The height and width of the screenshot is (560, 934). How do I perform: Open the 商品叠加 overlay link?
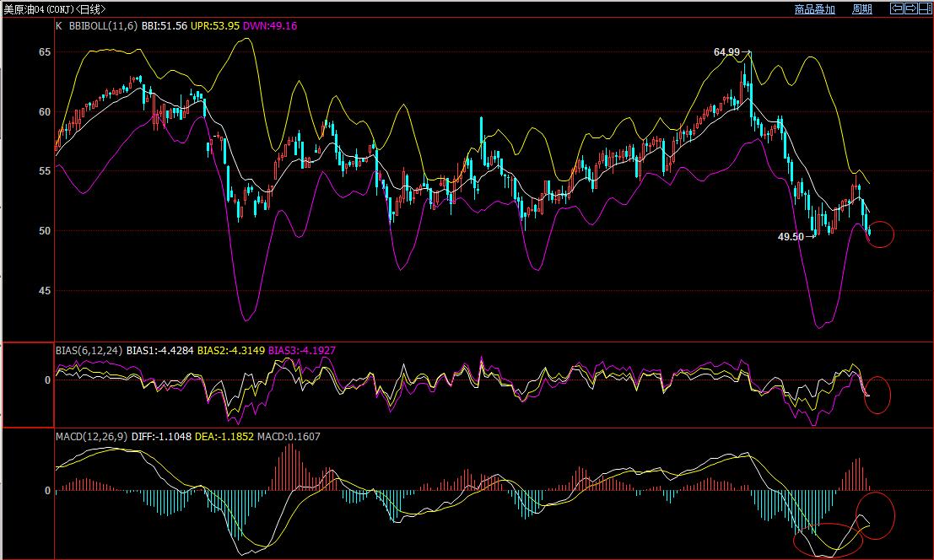pos(814,9)
